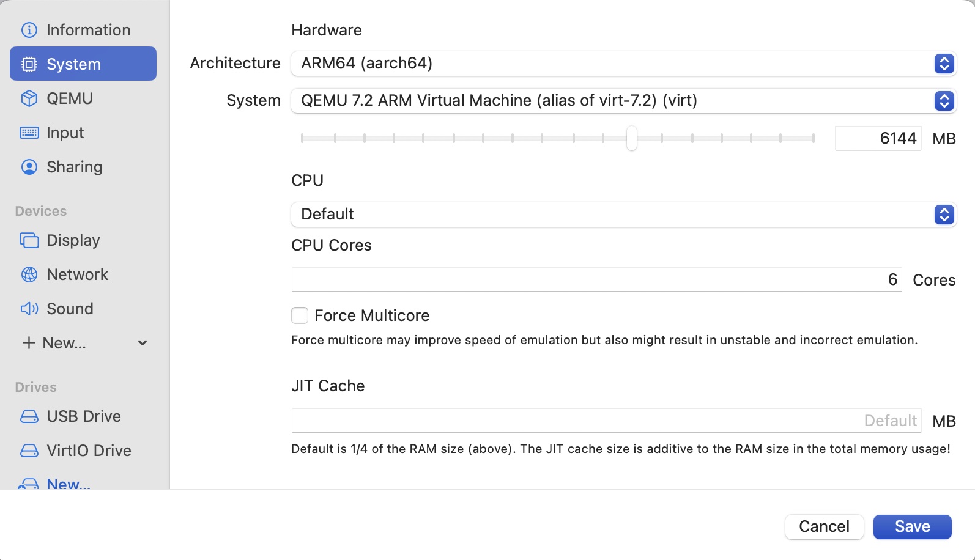The height and width of the screenshot is (560, 975).
Task: Click the Network globe icon
Action: coord(29,274)
